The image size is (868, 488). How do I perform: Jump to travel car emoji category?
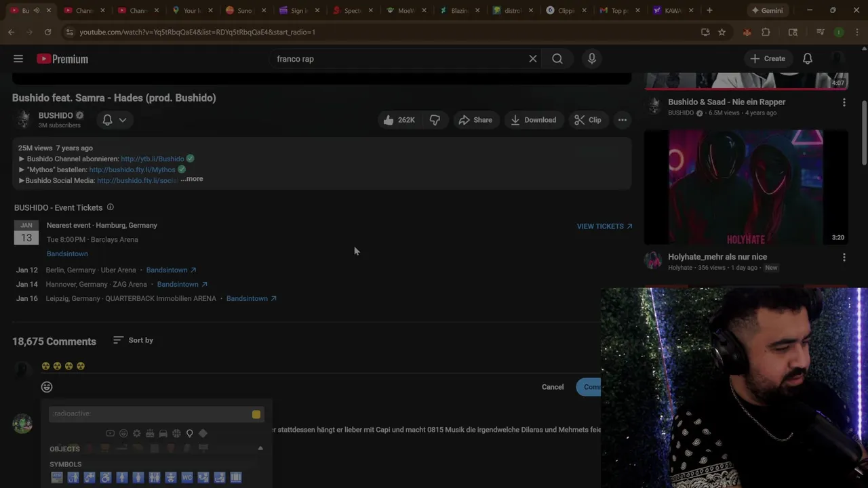point(163,433)
